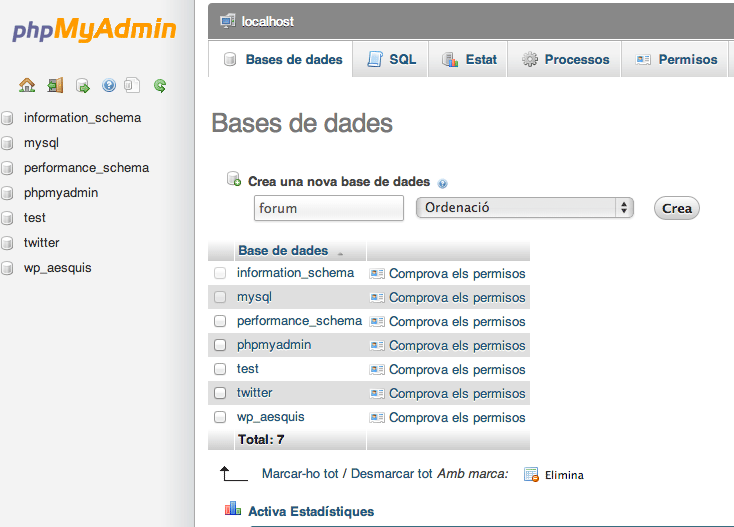Check the twitter row checkbox
The image size is (734, 527).
pos(220,393)
